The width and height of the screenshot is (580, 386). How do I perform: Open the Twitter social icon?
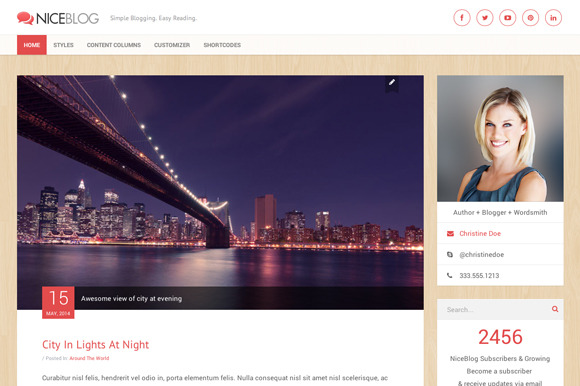485,18
